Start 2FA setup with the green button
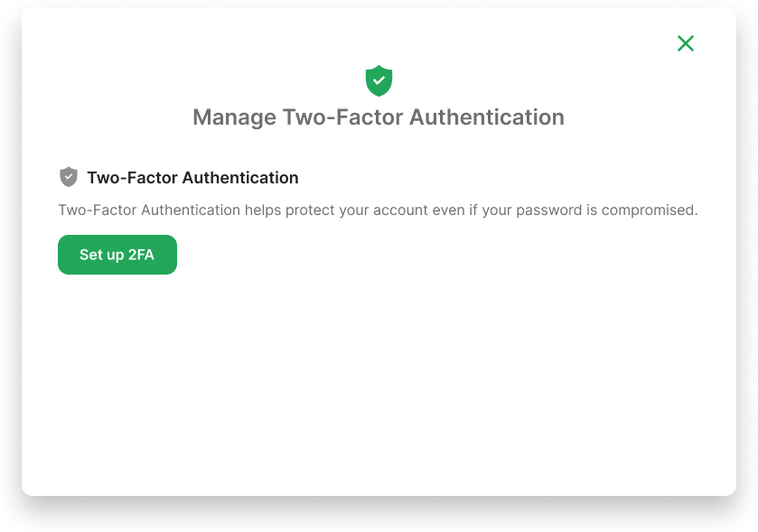 [x=117, y=255]
